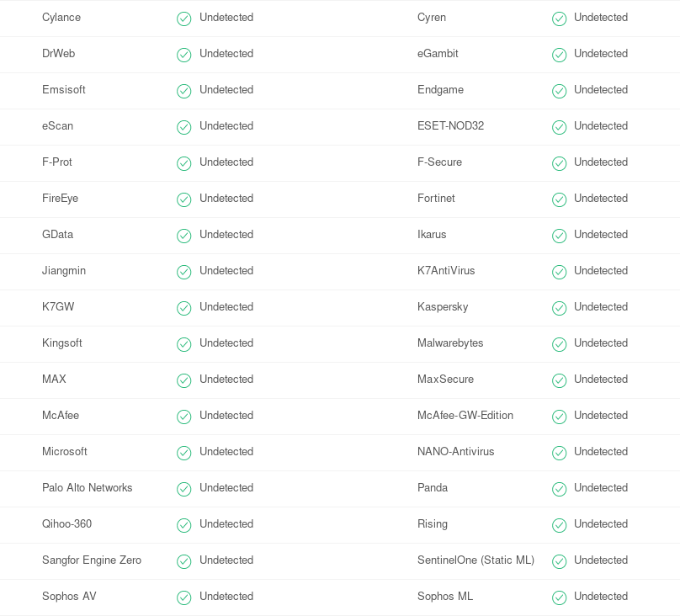The height and width of the screenshot is (616, 680).
Task: Select the Undetected status for Panda
Action: 601,488
